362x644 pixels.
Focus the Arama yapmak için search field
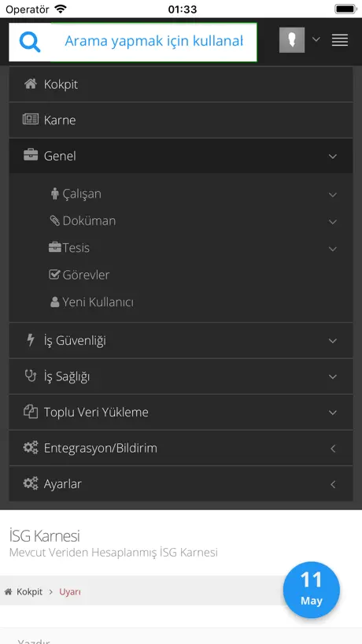(x=154, y=42)
